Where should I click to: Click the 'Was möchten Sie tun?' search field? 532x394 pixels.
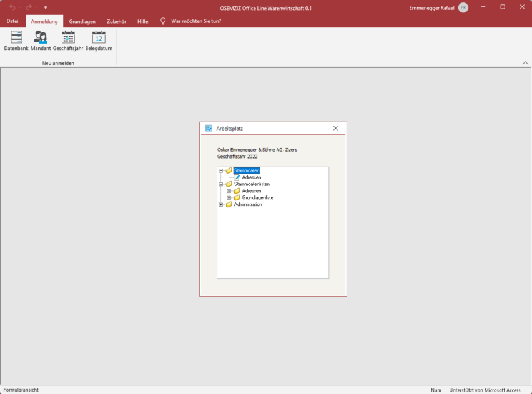[x=195, y=21]
